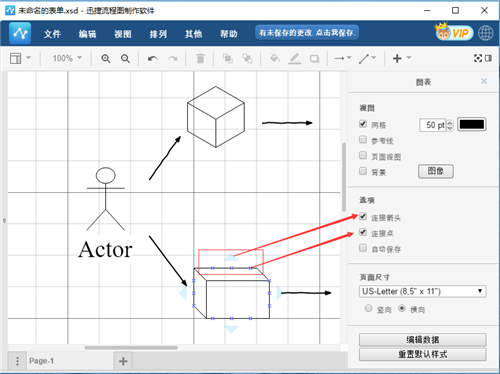This screenshot has height=374, width=500.
Task: Open the 文件 menu
Action: (52, 34)
